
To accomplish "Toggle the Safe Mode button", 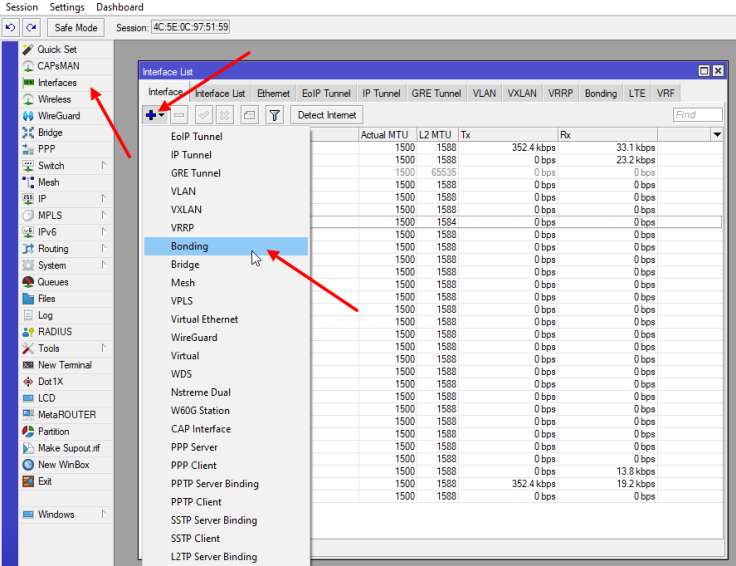I will (76, 27).
